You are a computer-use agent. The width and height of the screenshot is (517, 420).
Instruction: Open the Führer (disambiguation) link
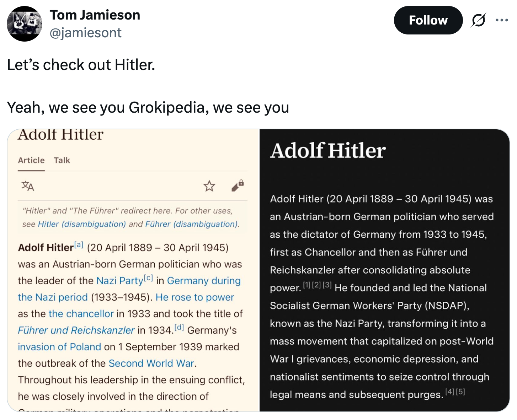(x=192, y=224)
